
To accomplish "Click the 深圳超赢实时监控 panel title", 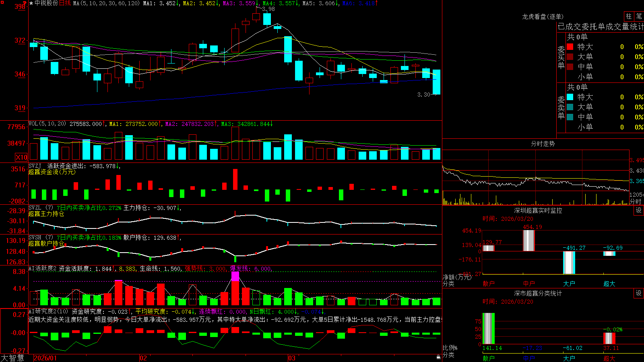I will click(x=538, y=210).
